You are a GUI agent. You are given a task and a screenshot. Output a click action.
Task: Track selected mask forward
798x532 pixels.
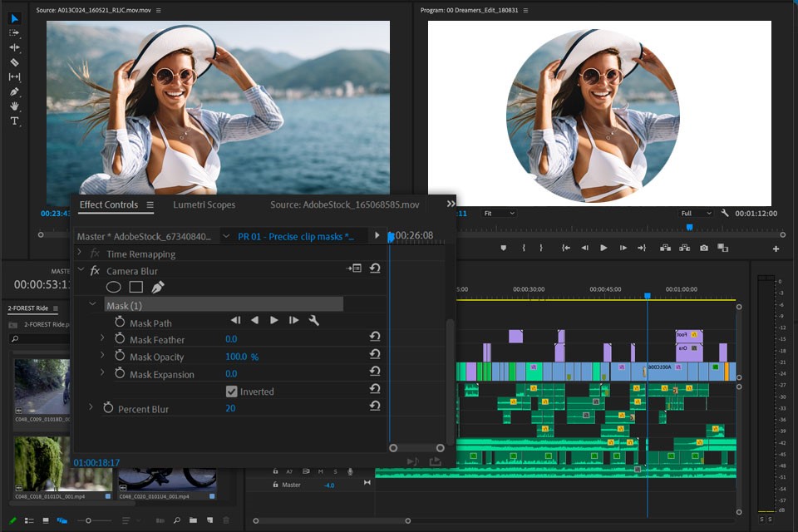pos(274,321)
